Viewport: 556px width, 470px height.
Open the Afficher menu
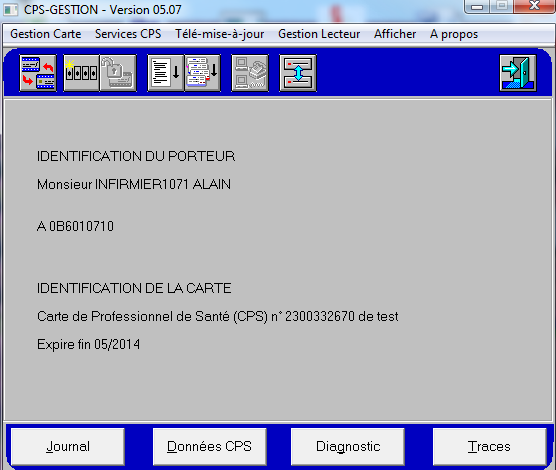click(395, 34)
